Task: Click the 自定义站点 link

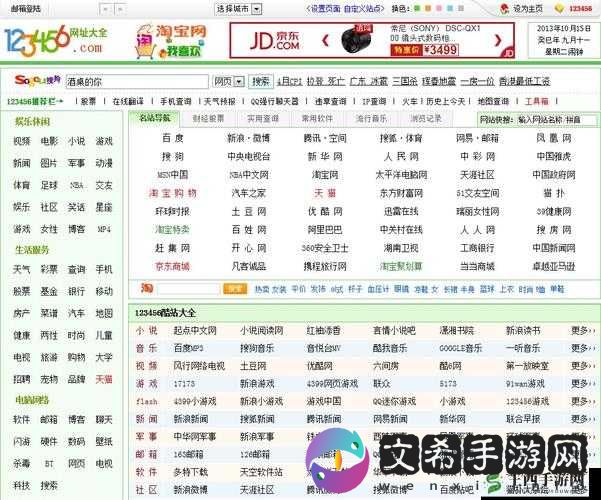Action: (362, 8)
